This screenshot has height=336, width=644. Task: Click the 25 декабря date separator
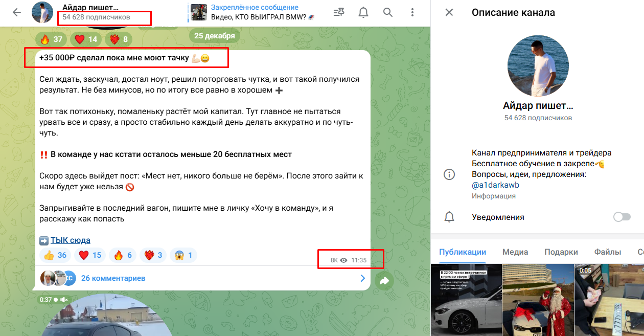(x=216, y=35)
